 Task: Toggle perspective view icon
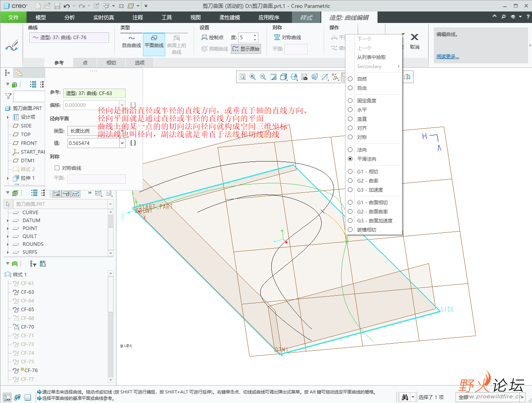click(x=315, y=77)
